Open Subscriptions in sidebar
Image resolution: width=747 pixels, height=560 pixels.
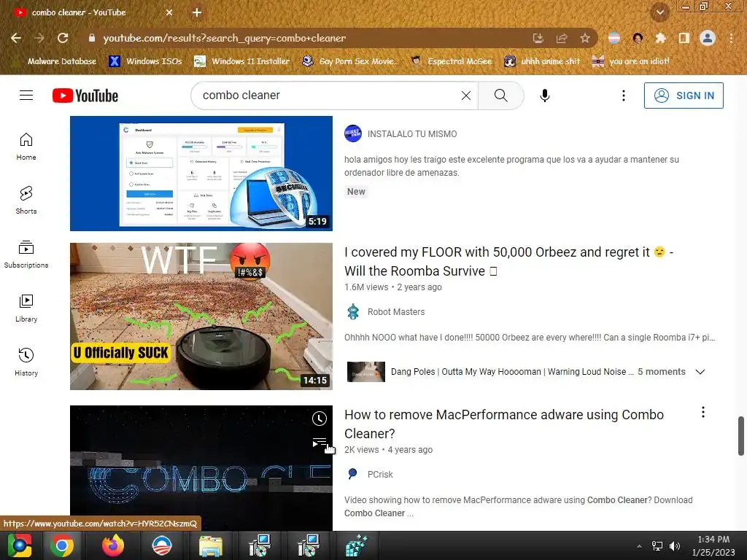click(x=26, y=254)
